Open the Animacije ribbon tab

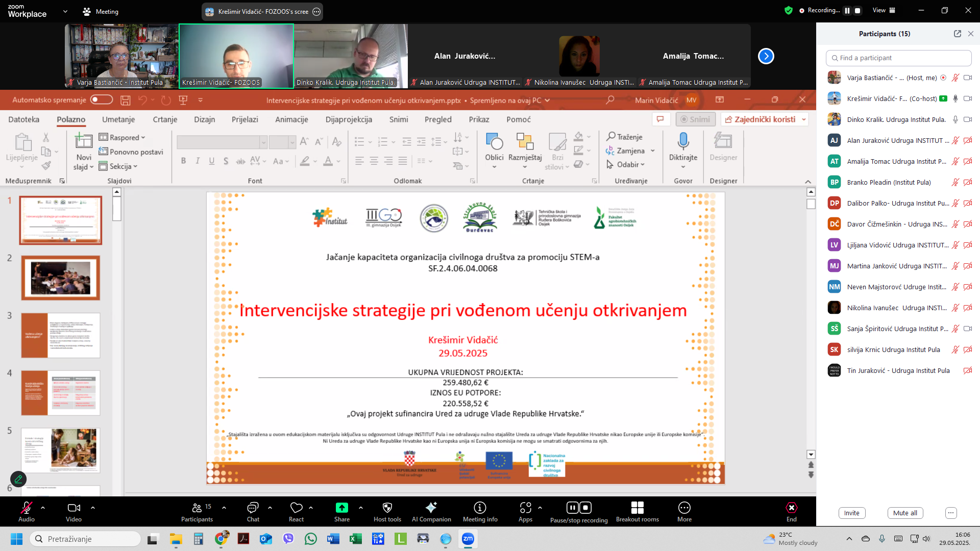coord(291,119)
